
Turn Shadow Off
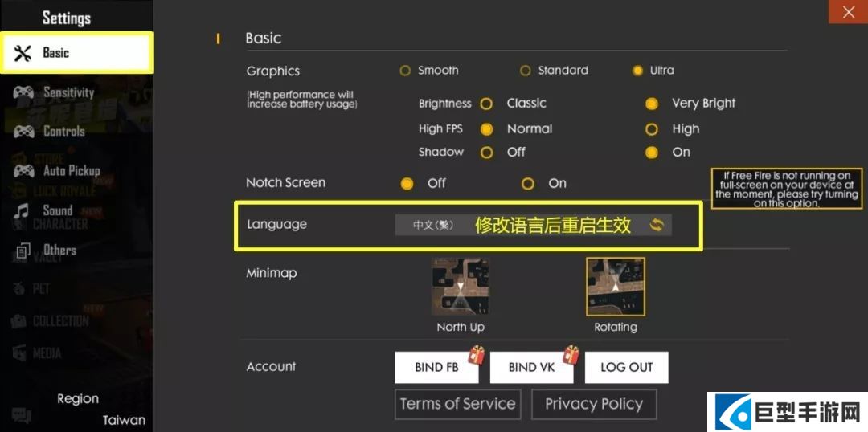(486, 153)
